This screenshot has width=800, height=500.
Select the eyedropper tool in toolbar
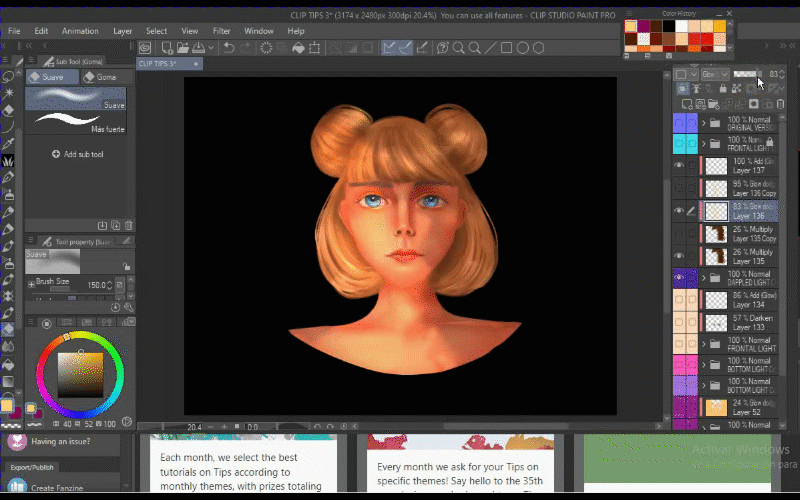point(8,143)
